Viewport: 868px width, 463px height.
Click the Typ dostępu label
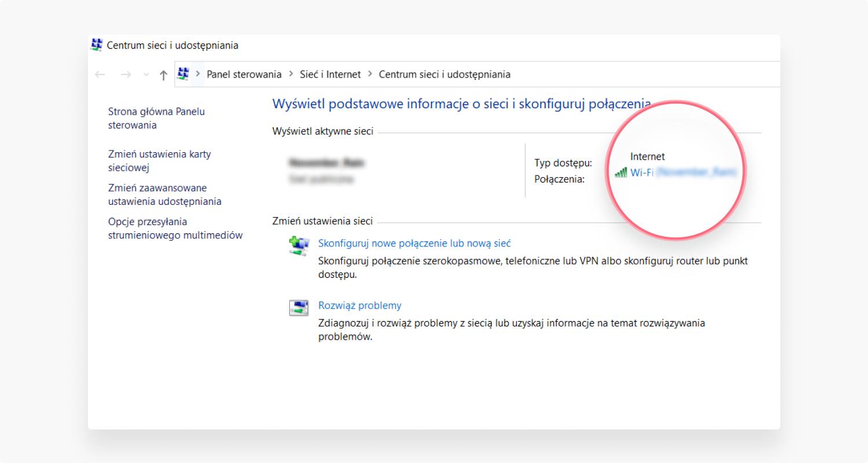coord(563,163)
